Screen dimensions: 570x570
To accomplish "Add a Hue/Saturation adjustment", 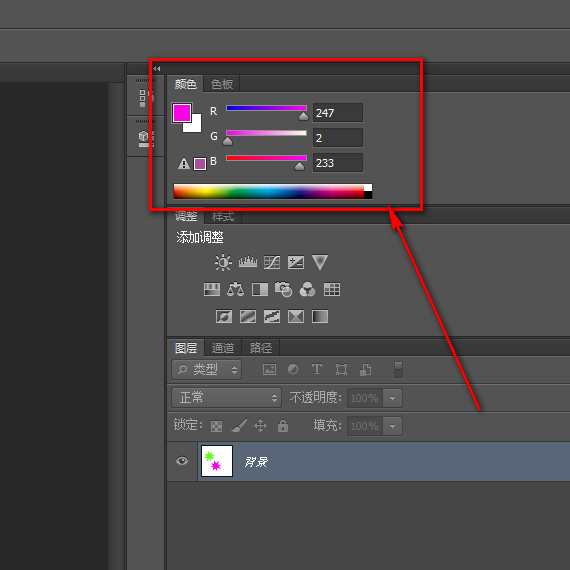I will [x=212, y=289].
